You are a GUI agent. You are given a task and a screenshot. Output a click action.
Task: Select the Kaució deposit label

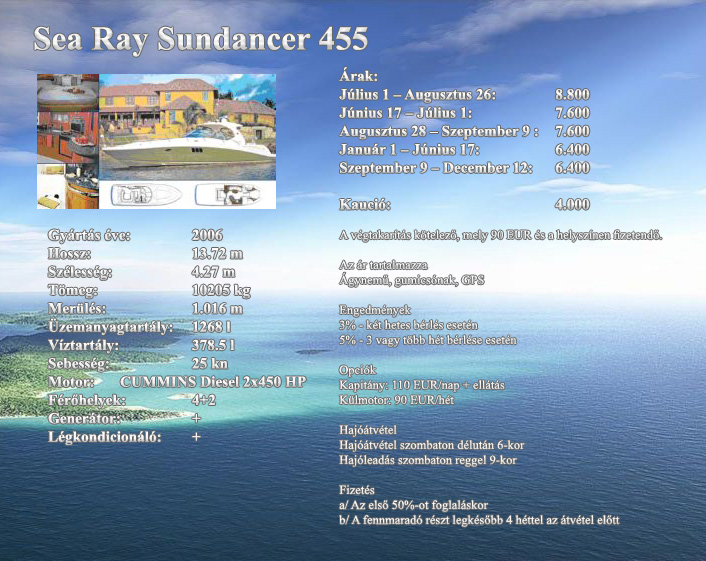[364, 205]
